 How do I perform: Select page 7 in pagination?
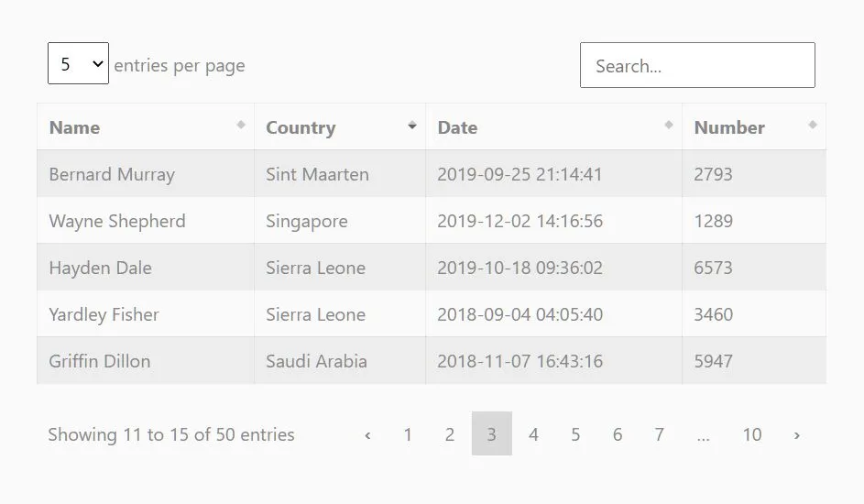point(659,434)
